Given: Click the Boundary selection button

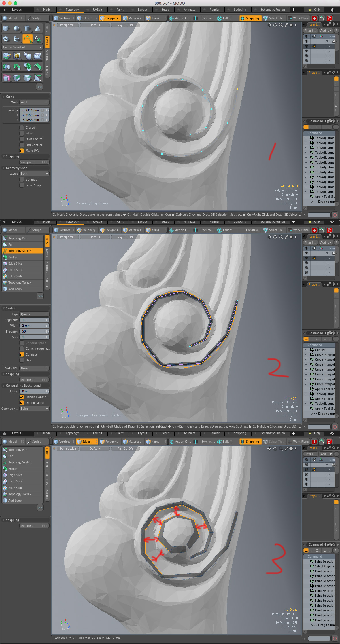Looking at the screenshot, I should pyautogui.click(x=86, y=230).
